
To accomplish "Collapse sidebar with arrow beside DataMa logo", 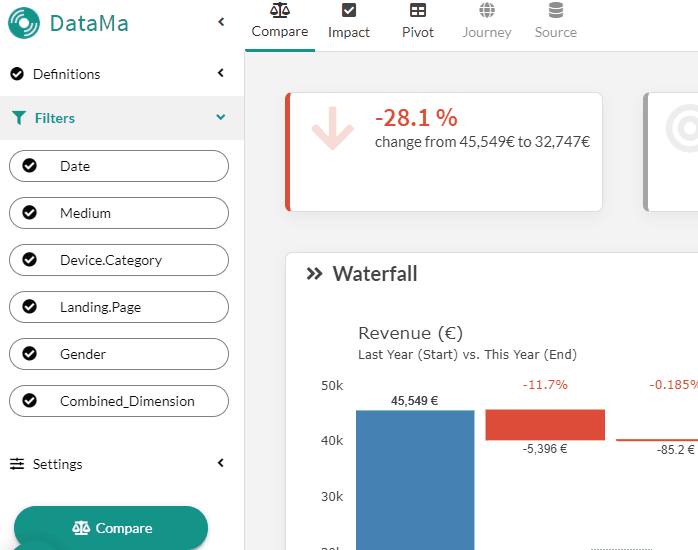I will tap(221, 22).
